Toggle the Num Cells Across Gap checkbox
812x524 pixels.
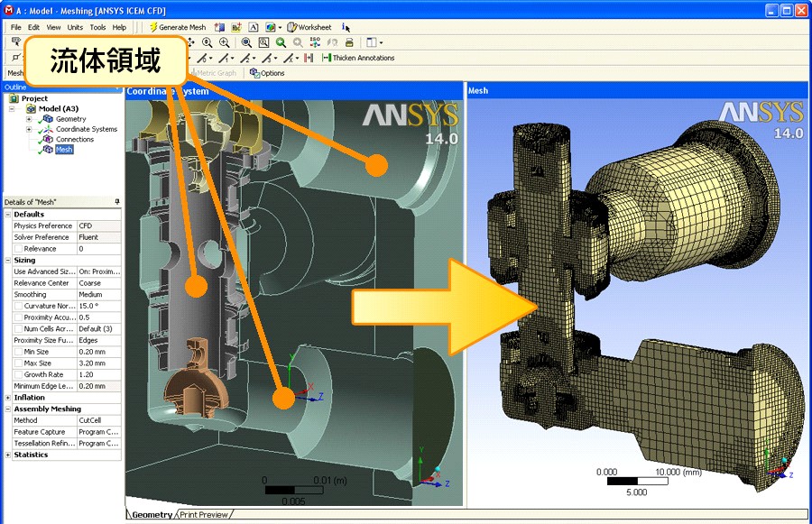click(x=19, y=329)
